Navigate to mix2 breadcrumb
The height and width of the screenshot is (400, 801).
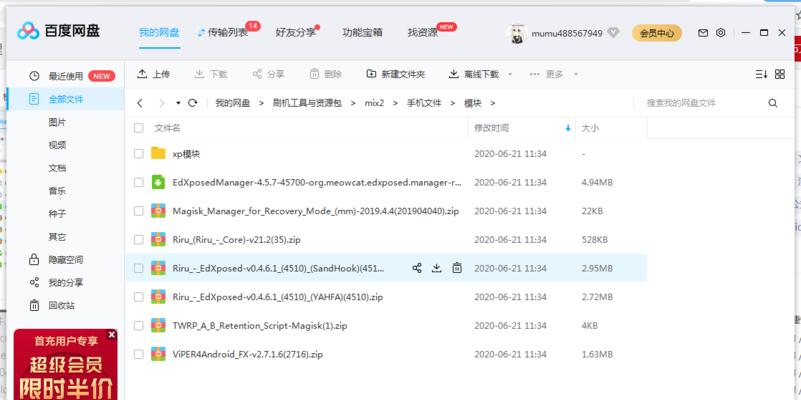(x=374, y=103)
